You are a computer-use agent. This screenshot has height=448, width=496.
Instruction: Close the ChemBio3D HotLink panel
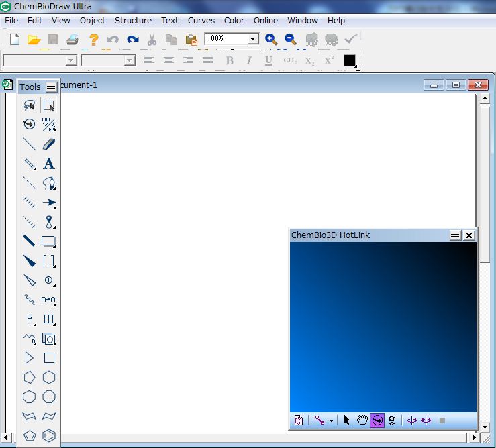click(469, 235)
